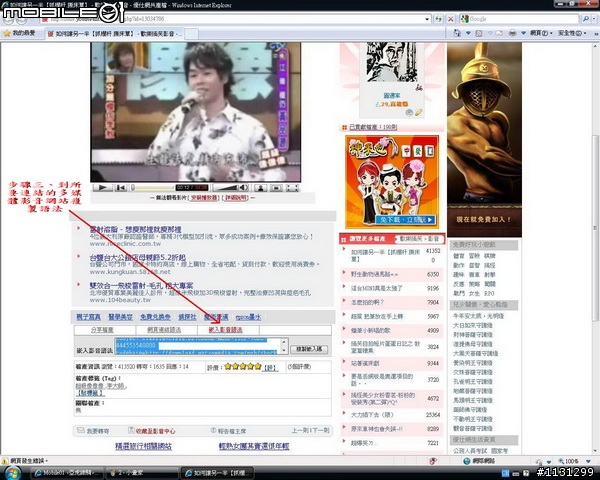Play the embedded video
The width and height of the screenshot is (600, 480).
pyautogui.click(x=102, y=188)
